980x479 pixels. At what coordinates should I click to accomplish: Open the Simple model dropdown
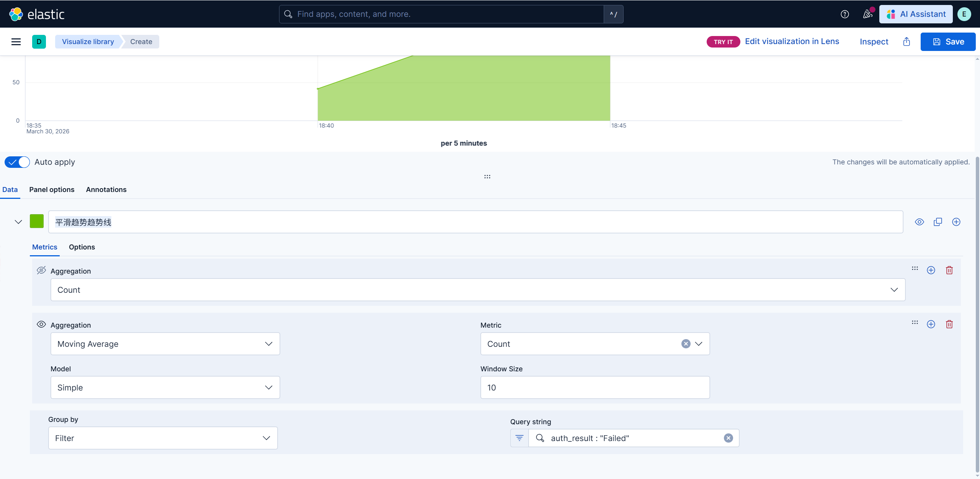click(x=165, y=387)
